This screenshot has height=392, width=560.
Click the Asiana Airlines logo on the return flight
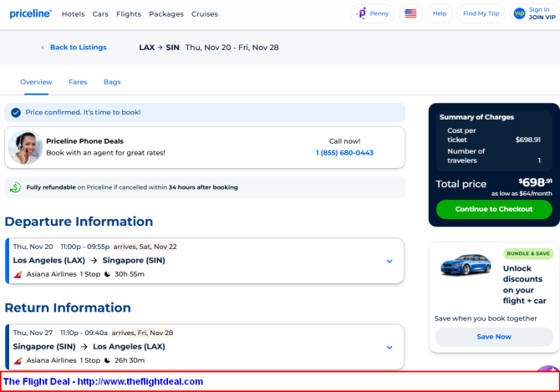[x=18, y=360]
